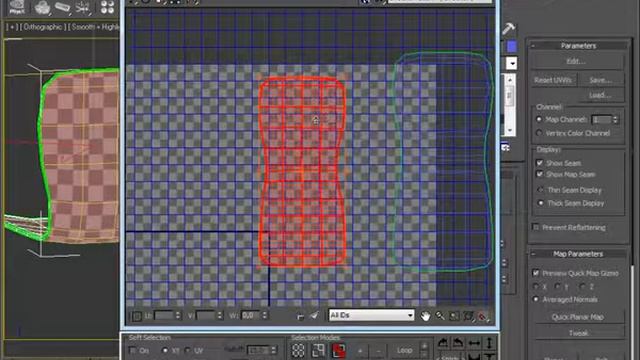Toggle the absolute/relative mode icon next to U
This screenshot has width=640, height=360.
[x=137, y=316]
